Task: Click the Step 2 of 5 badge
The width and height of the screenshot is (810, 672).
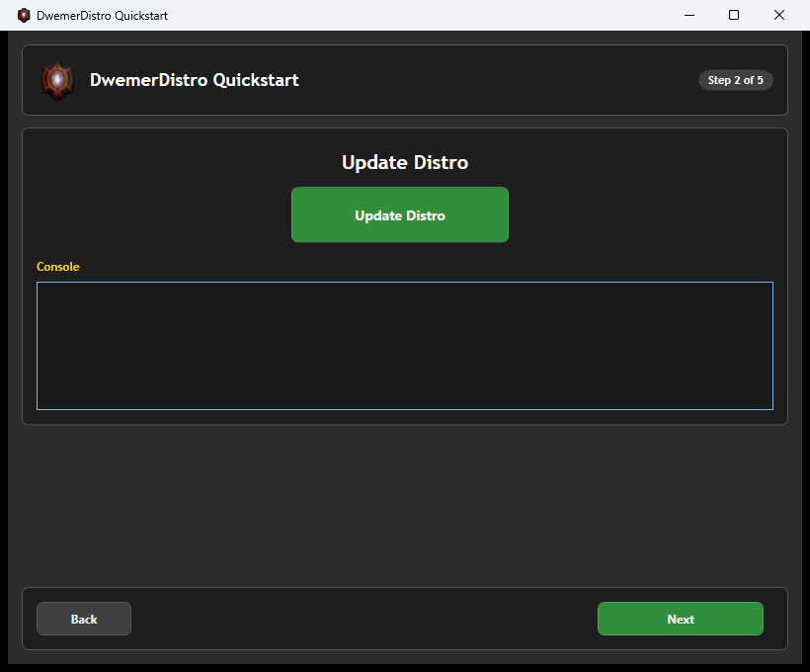Action: (x=736, y=80)
